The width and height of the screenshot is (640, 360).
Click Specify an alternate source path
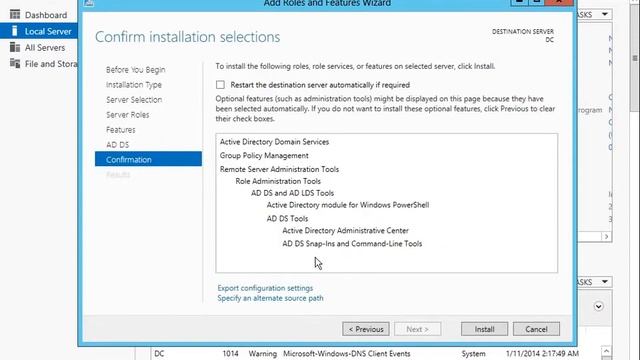pos(270,298)
